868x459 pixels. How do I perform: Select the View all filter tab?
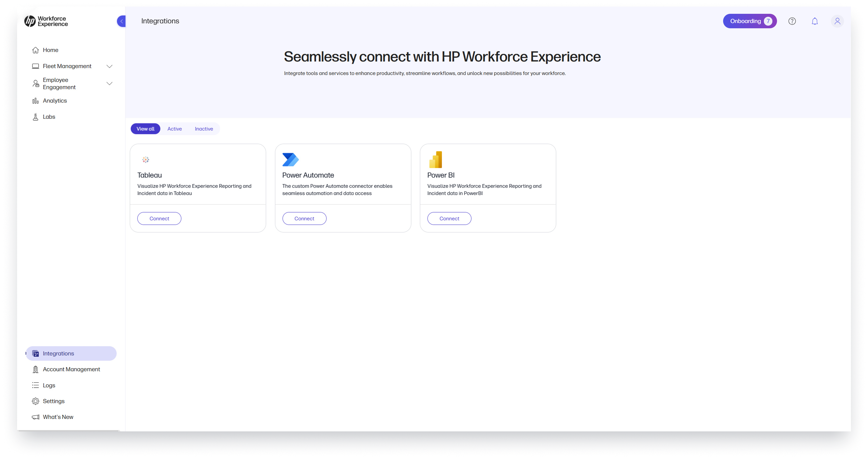pos(145,129)
